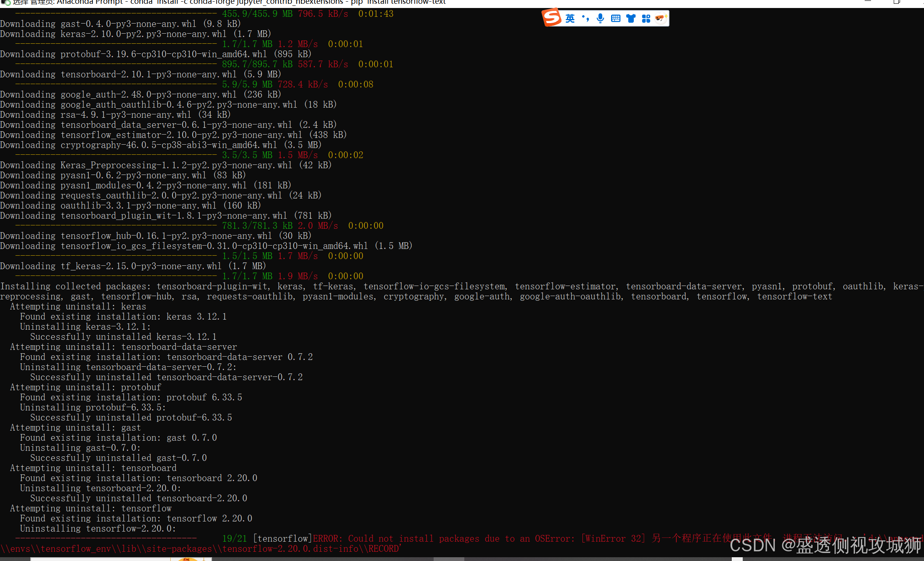
Task: Click the 'Downloading keras-2.10.0' output line
Action: click(135, 34)
